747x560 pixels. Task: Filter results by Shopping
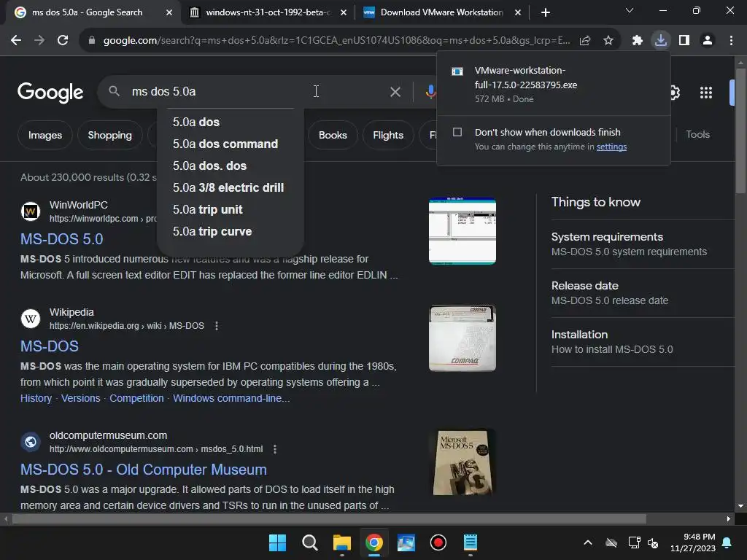coord(109,135)
